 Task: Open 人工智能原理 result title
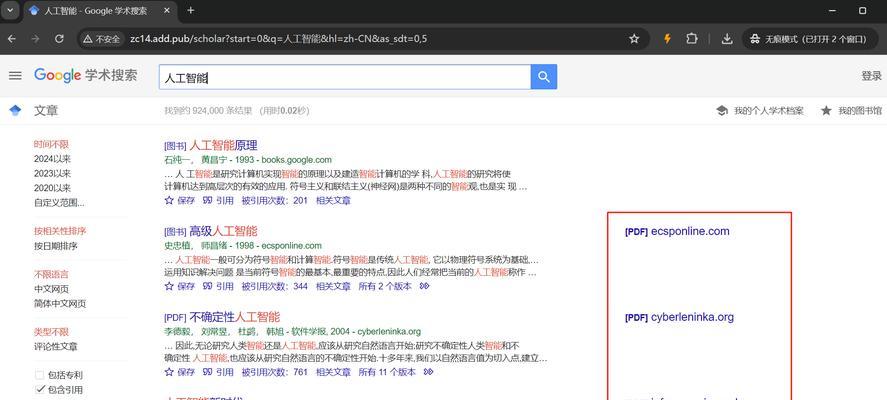coord(223,145)
